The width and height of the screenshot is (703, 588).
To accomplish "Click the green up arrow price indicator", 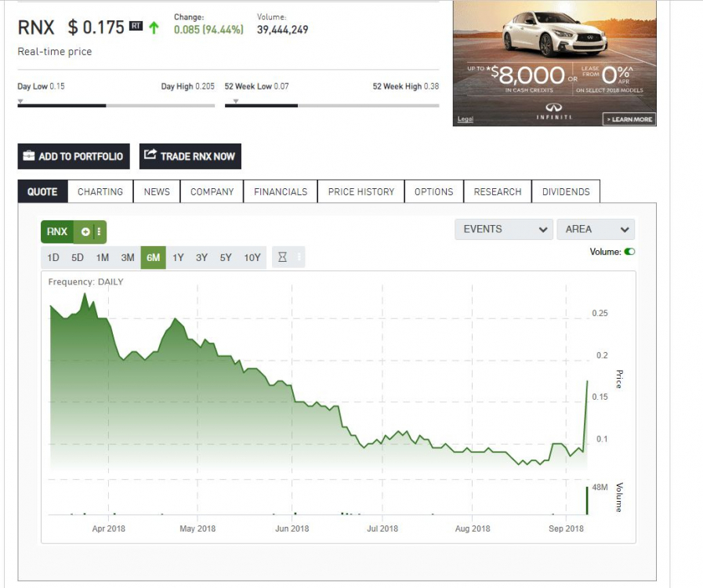I will [x=154, y=27].
